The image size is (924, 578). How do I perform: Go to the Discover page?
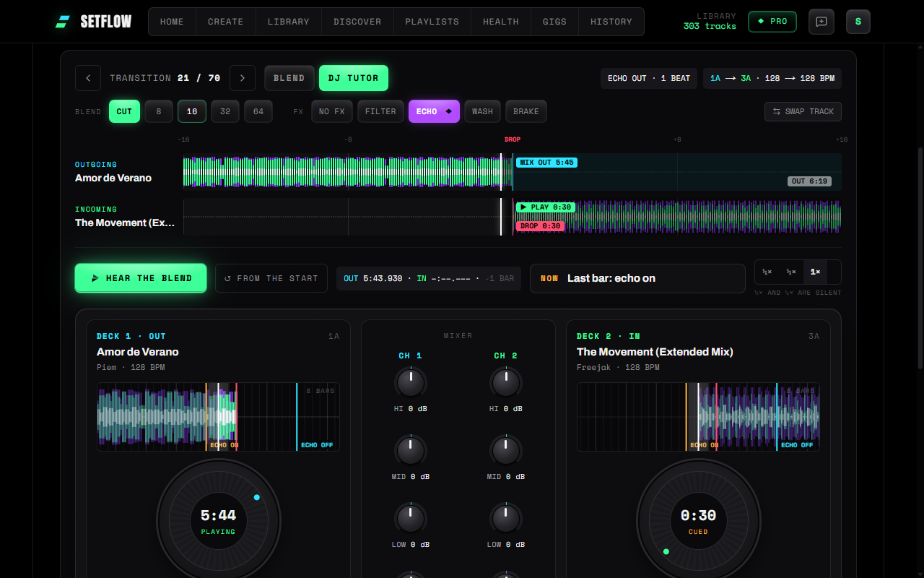(357, 22)
